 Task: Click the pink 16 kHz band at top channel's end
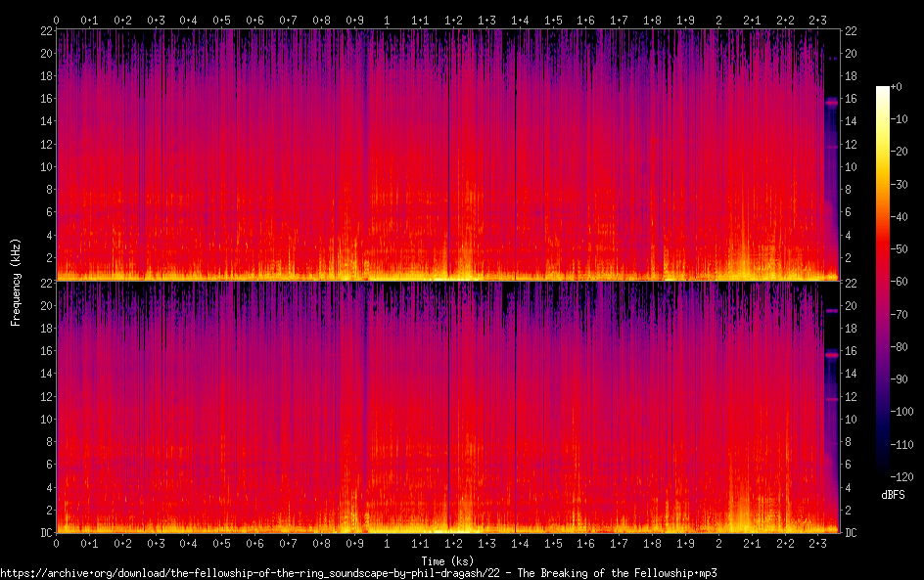point(831,102)
